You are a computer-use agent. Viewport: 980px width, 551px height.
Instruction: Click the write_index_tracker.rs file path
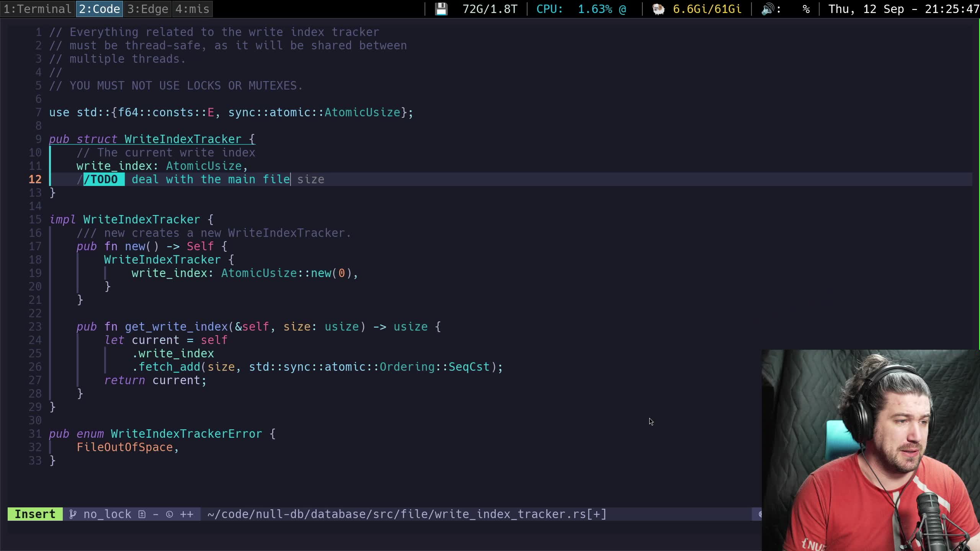coord(407,514)
